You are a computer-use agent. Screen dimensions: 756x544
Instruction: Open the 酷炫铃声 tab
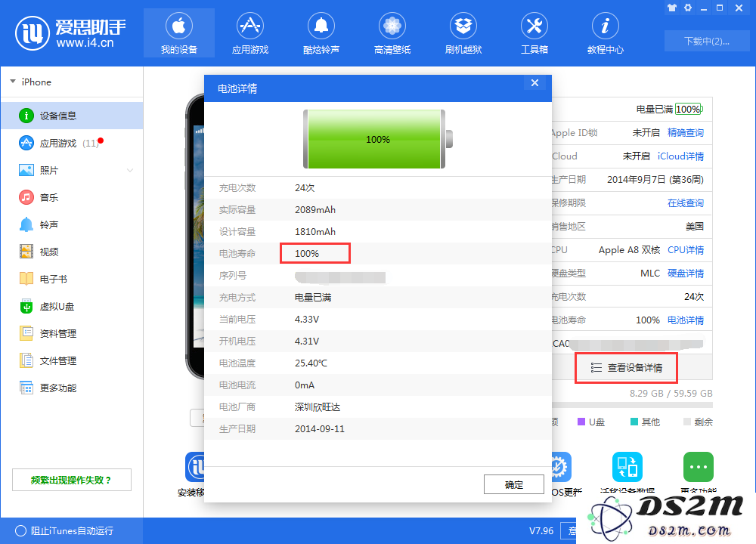[x=321, y=32]
